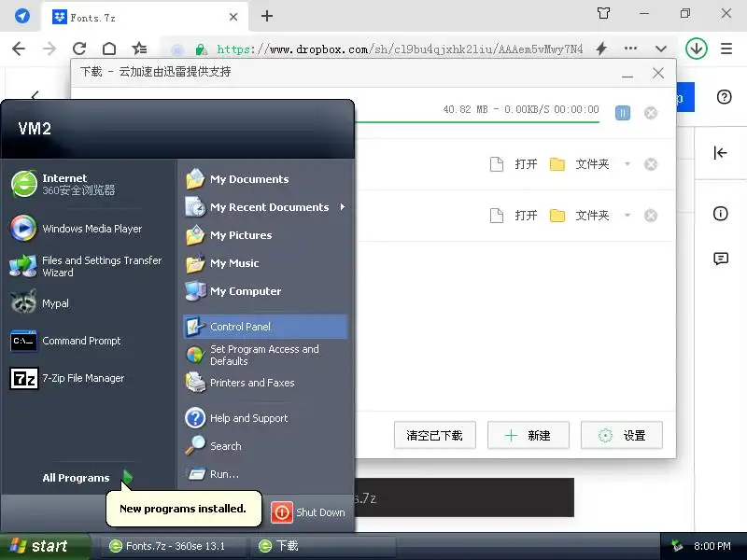Close the 下载 download dialog
This screenshot has height=560, width=747.
pos(658,74)
